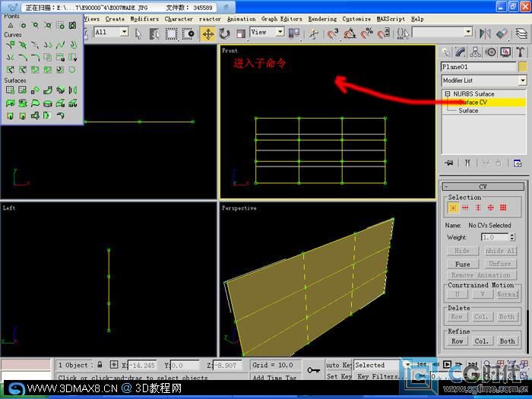Open the Align tool in main toolbar
The image size is (532, 399).
tap(502, 33)
